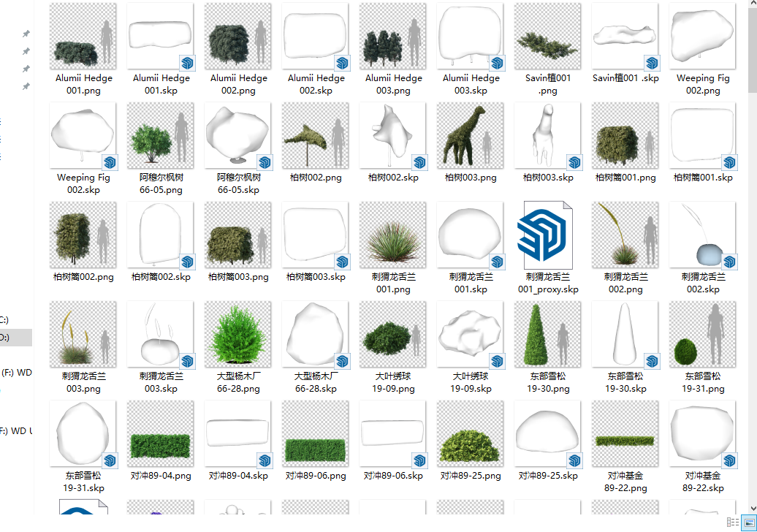This screenshot has width=757, height=532.
Task: Select the 大型杨木厂 66-28.png bush thumbnail
Action: point(238,335)
